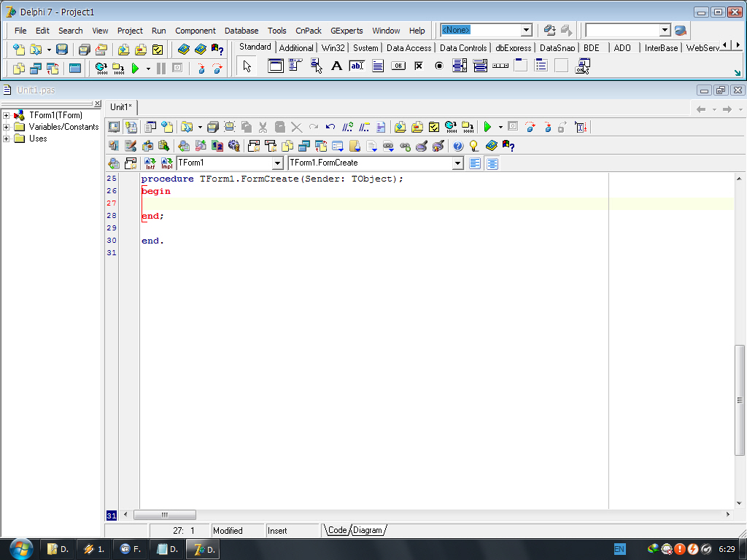747x560 pixels.
Task: Jump to interface section with Intf icon
Action: 150,163
